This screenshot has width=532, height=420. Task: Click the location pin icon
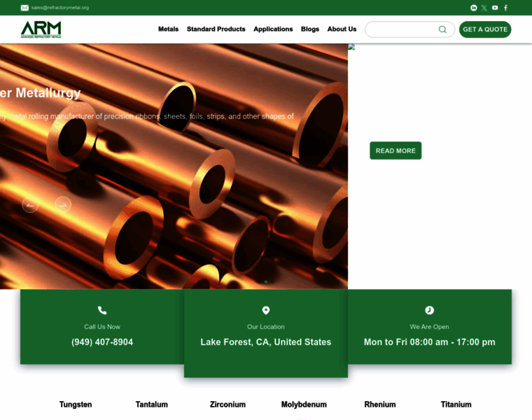pos(266,310)
